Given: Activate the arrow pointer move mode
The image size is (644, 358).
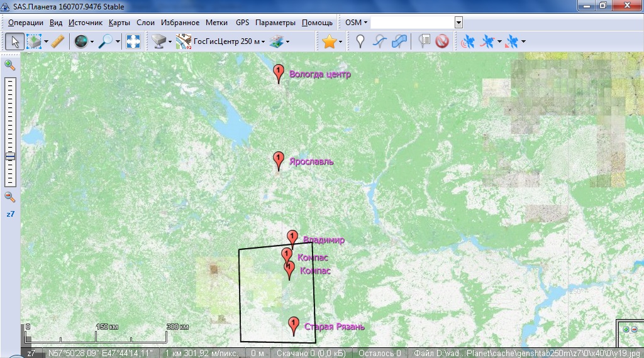Looking at the screenshot, I should (15, 42).
